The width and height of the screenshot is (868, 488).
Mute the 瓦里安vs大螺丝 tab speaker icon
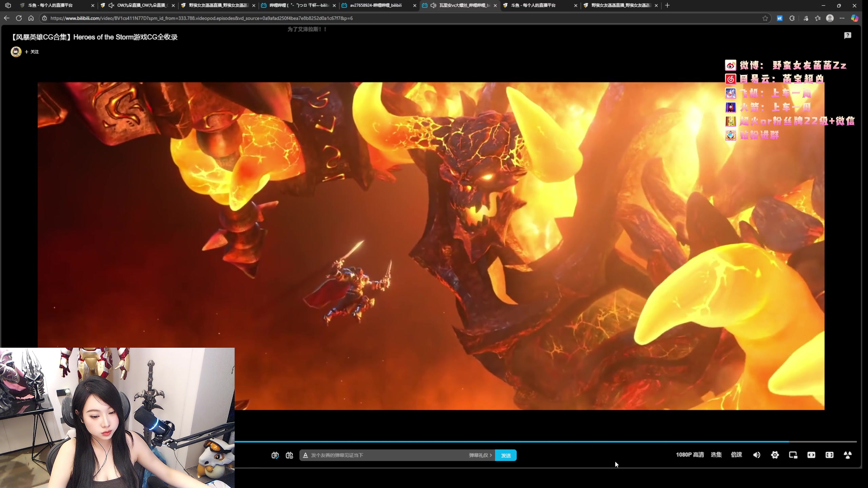point(433,5)
